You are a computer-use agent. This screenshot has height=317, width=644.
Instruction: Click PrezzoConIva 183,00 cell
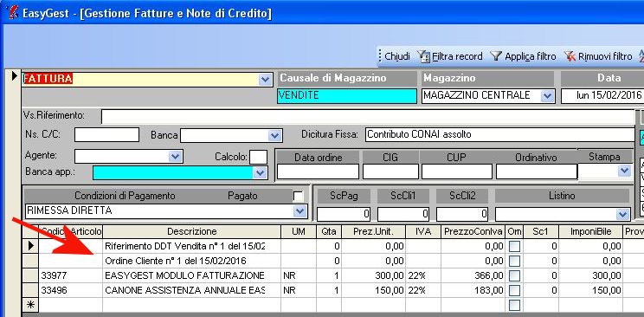tap(473, 291)
